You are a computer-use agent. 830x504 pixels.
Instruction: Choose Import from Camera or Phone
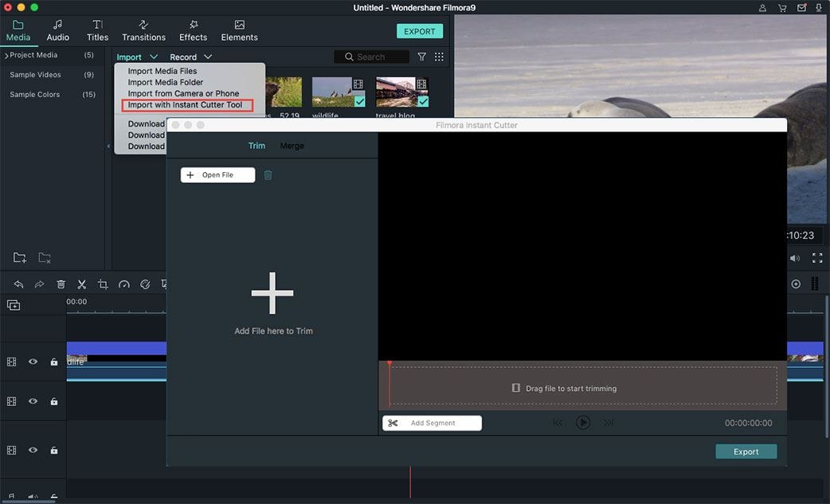tap(183, 93)
